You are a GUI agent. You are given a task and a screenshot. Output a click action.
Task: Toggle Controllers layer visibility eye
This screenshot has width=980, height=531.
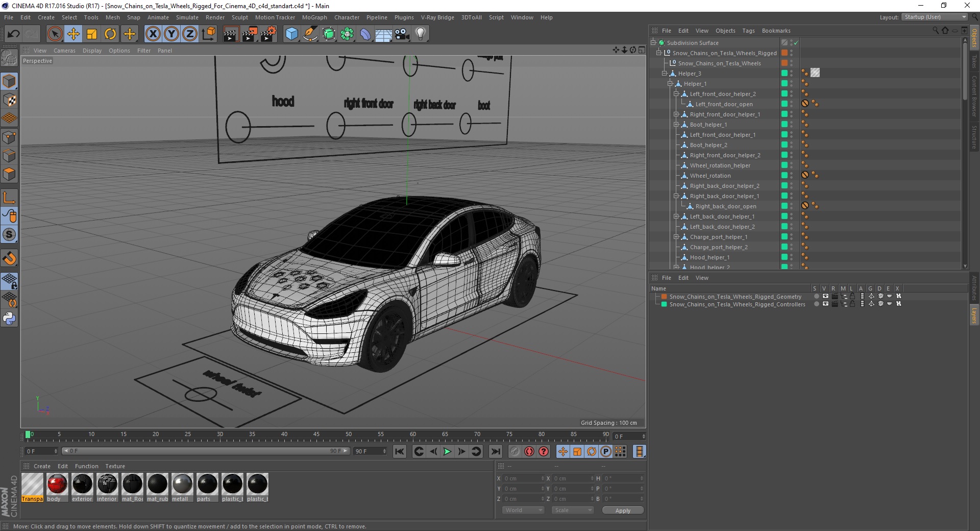[825, 304]
